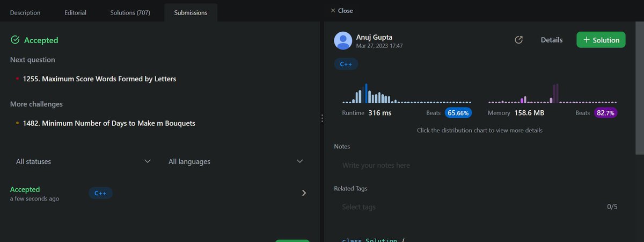Click the chevron arrow on Accepted submission row
This screenshot has width=644, height=242.
(x=304, y=193)
